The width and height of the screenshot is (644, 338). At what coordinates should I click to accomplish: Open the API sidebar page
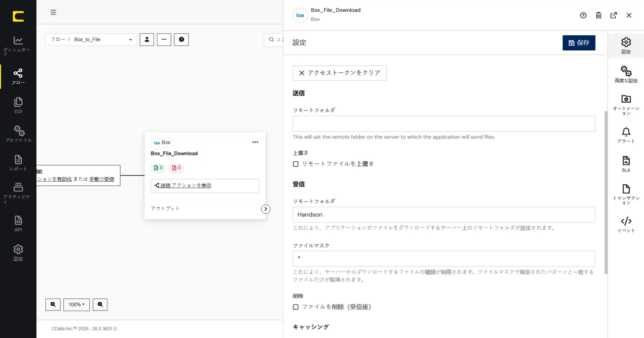point(18,224)
